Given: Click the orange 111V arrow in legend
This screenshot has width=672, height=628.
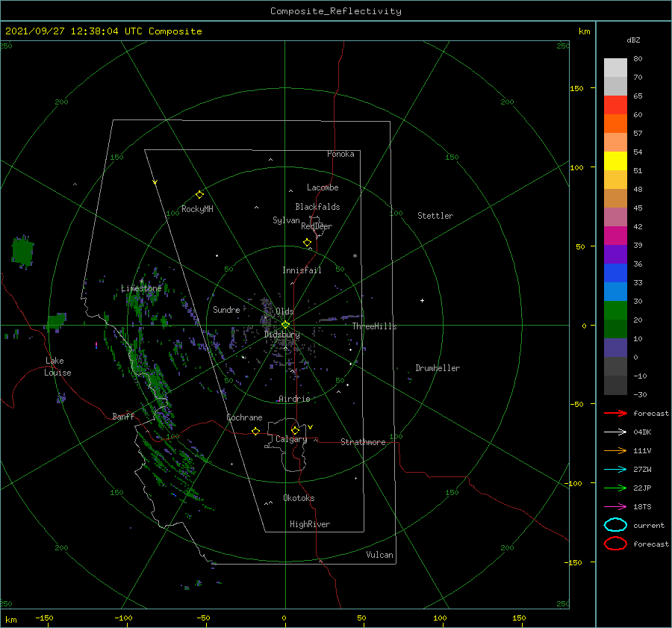Looking at the screenshot, I should click(x=615, y=450).
